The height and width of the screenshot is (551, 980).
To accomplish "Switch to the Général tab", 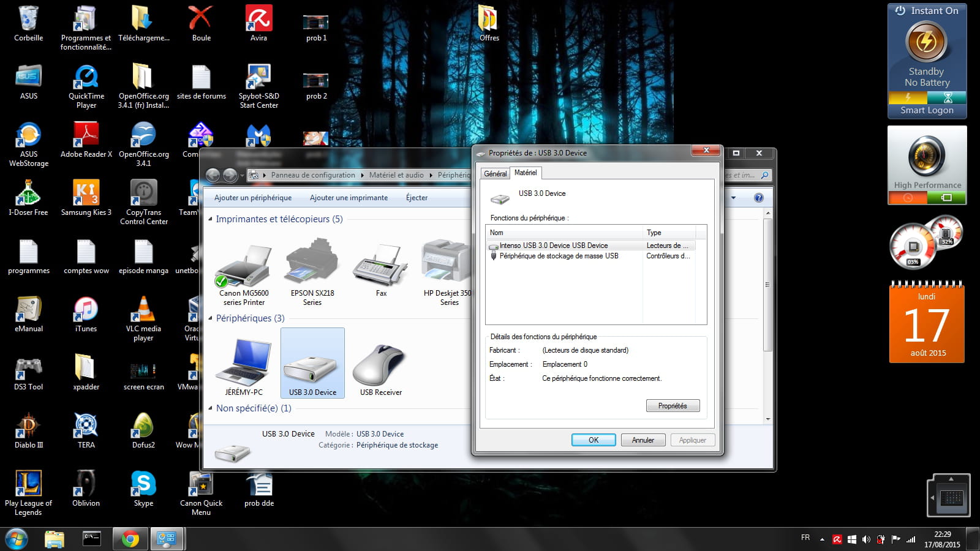I will coord(495,174).
